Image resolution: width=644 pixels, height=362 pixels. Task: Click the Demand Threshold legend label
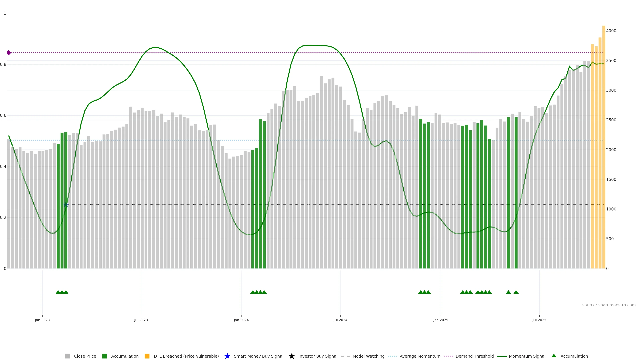(x=474, y=356)
